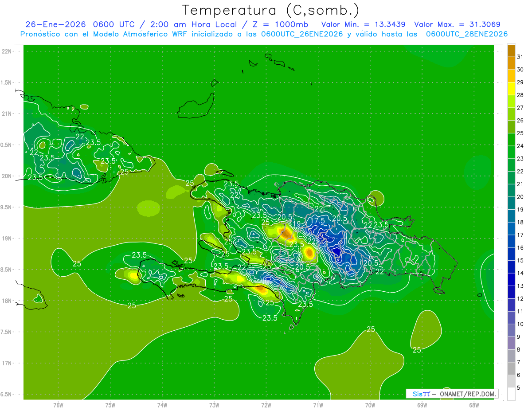
Task: Select the date text '26-Ene-2026'
Action: click(55, 24)
